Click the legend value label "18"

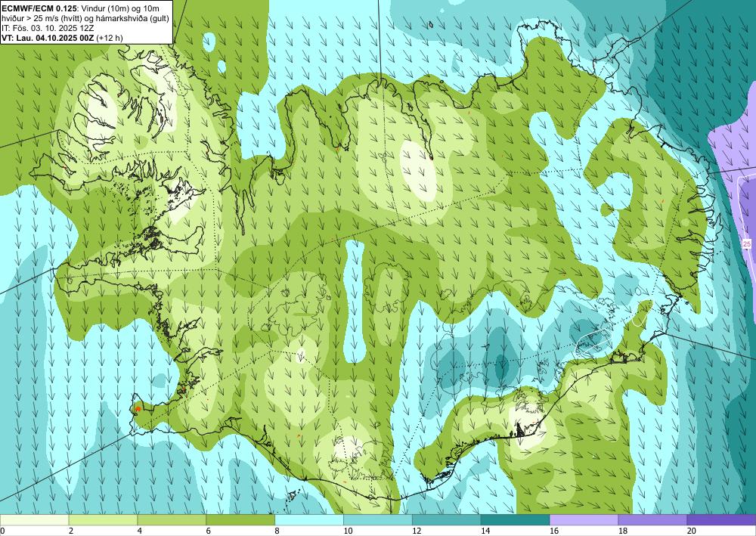coord(622,531)
